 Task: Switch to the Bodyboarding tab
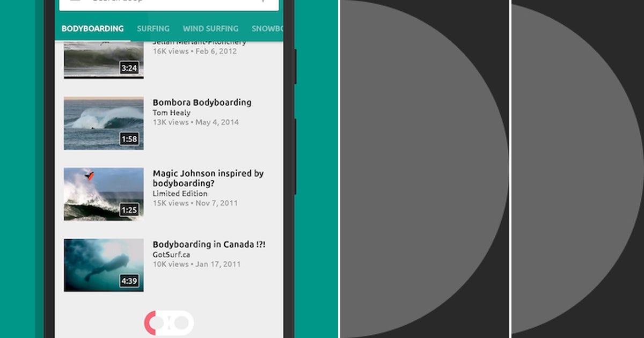tap(92, 29)
